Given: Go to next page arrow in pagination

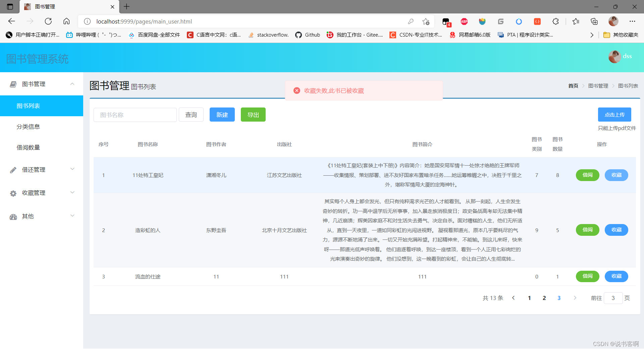Looking at the screenshot, I should tap(575, 298).
